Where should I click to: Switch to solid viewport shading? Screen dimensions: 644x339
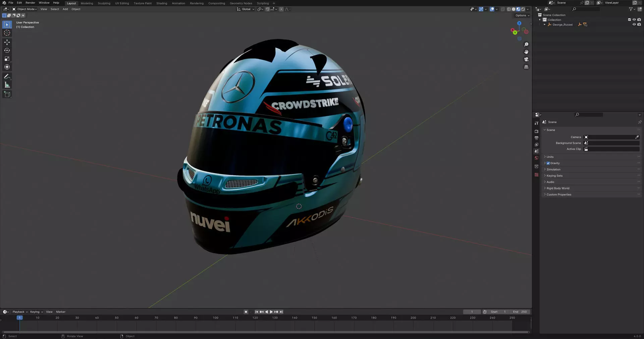(514, 9)
